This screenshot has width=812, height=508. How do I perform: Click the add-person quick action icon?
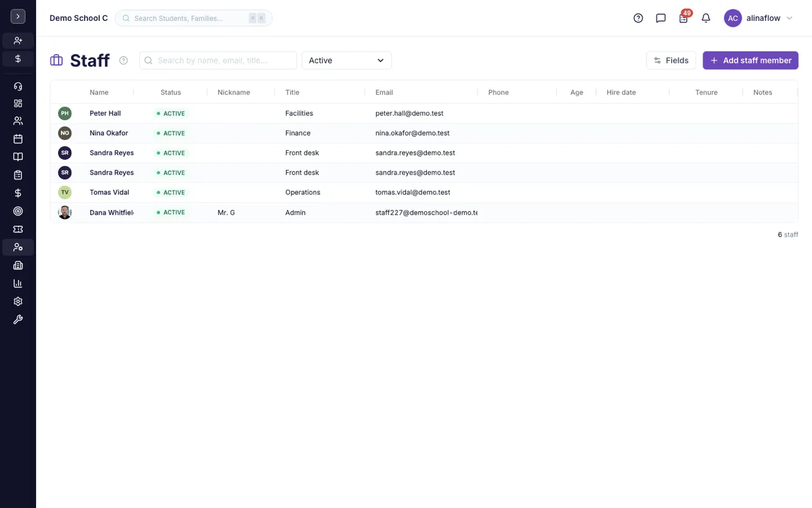18,41
